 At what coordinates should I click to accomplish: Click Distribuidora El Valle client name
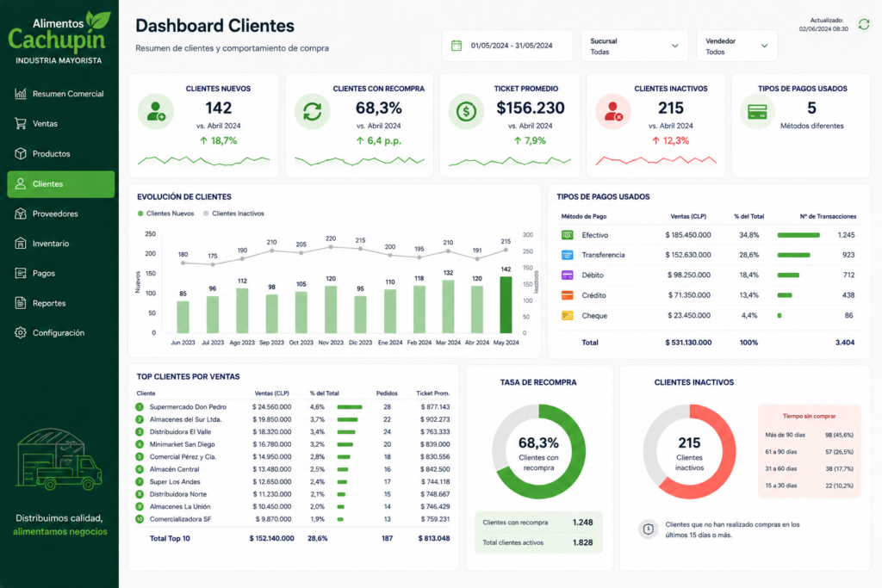(181, 431)
